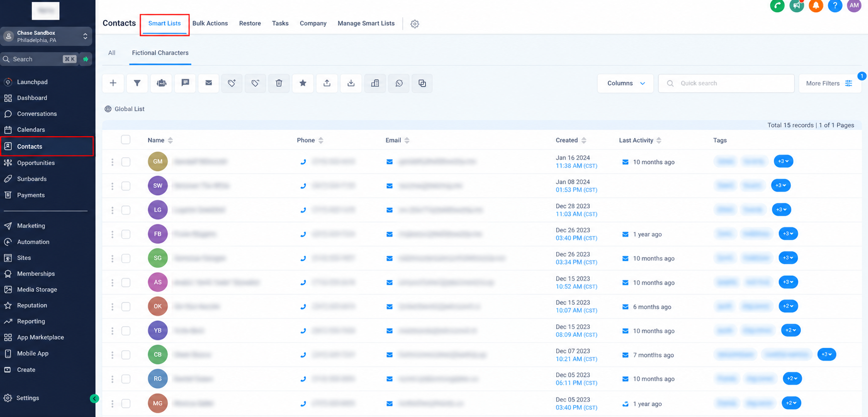Click the company building toolbar icon
Screen dimensions: 868x417
(375, 83)
